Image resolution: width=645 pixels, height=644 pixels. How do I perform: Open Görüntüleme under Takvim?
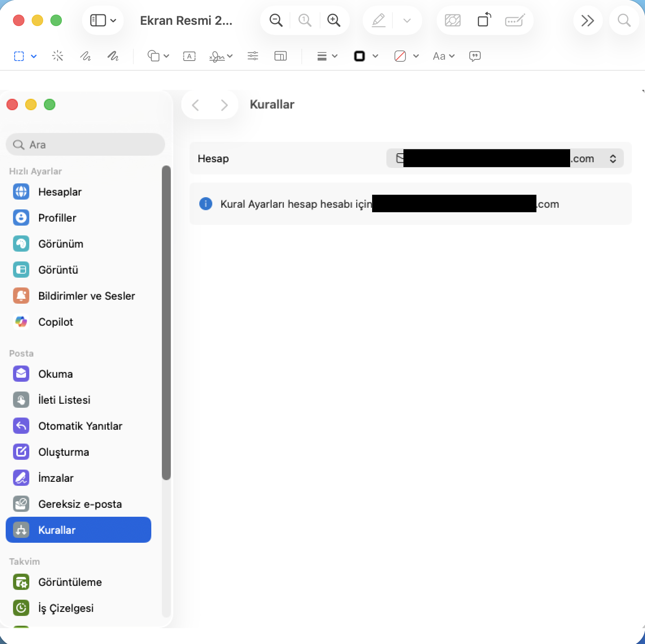click(x=78, y=582)
